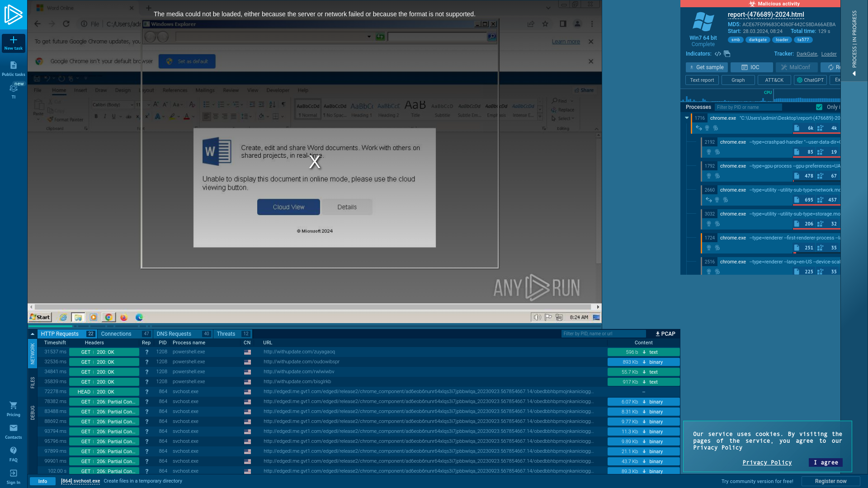Click the code indicator icon next to Indicators

718,54
